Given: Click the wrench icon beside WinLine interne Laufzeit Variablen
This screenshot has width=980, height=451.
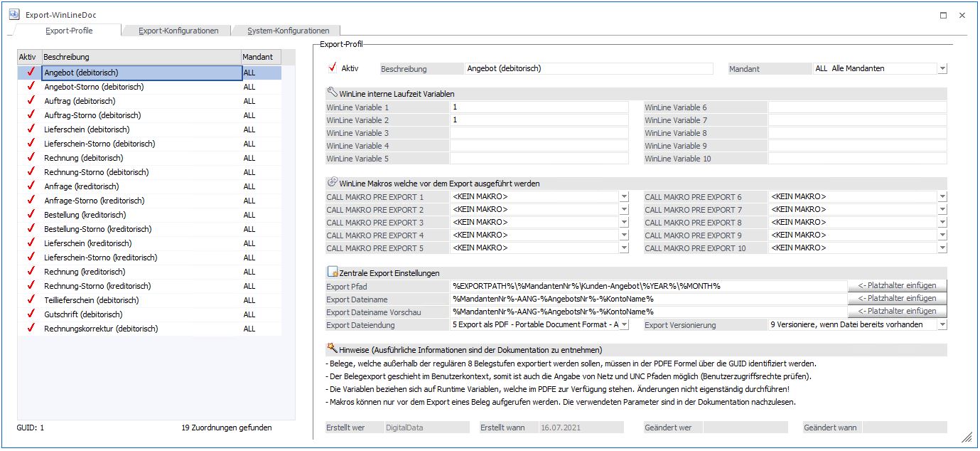Looking at the screenshot, I should pos(332,92).
